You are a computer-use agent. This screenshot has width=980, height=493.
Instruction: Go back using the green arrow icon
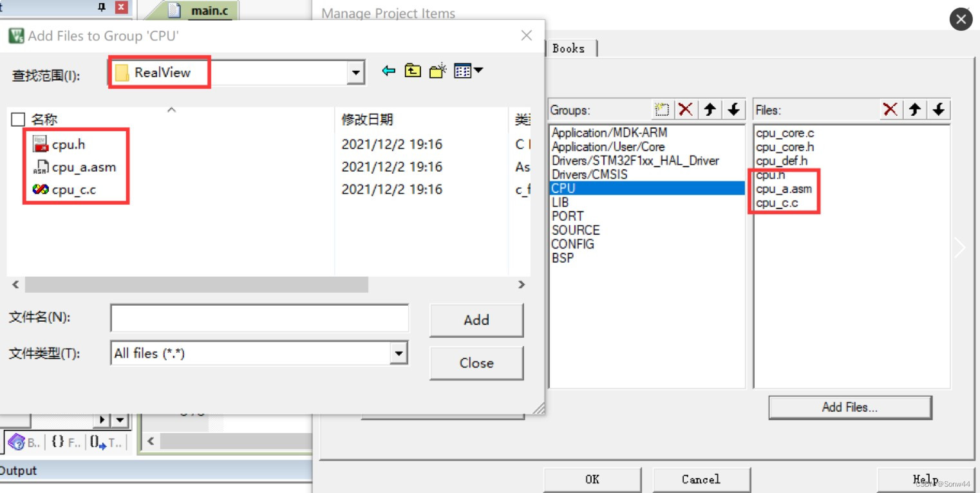388,71
